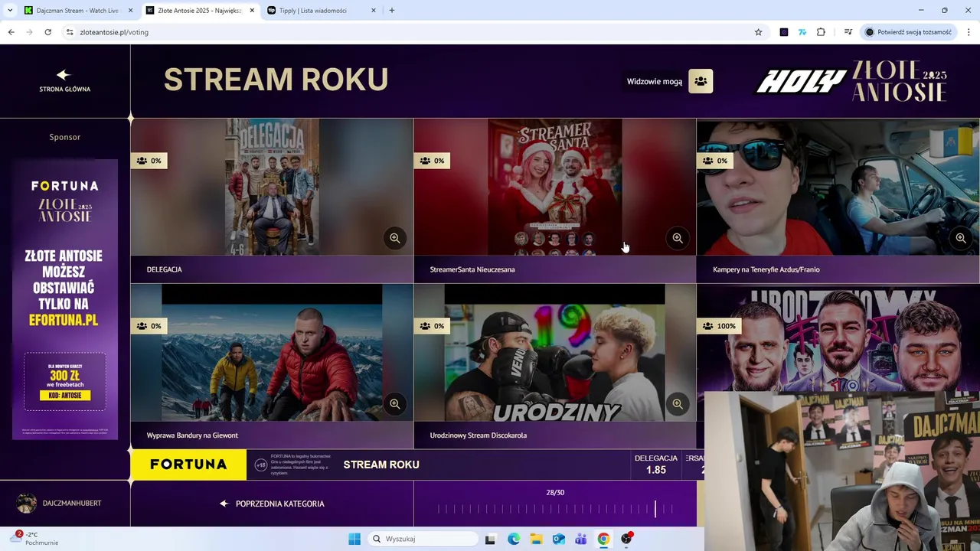Open the purple extension icon in Chrome toolbar
The height and width of the screenshot is (551, 980).
click(x=784, y=32)
